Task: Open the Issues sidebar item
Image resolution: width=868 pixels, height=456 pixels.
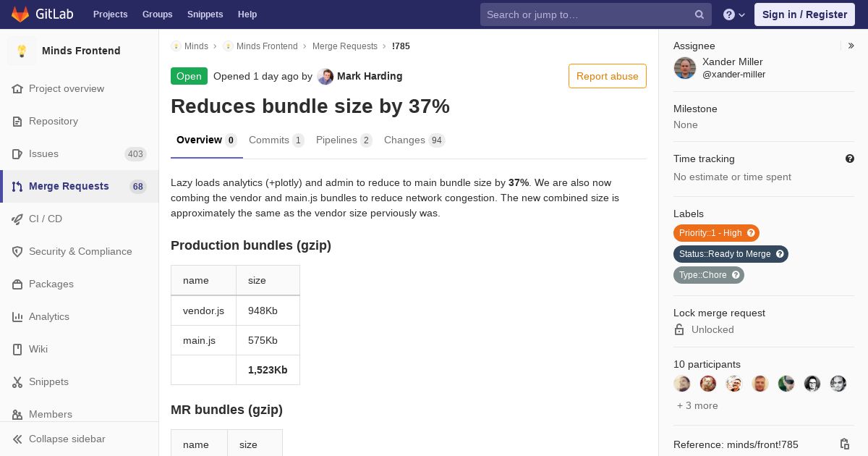Action: pos(44,153)
